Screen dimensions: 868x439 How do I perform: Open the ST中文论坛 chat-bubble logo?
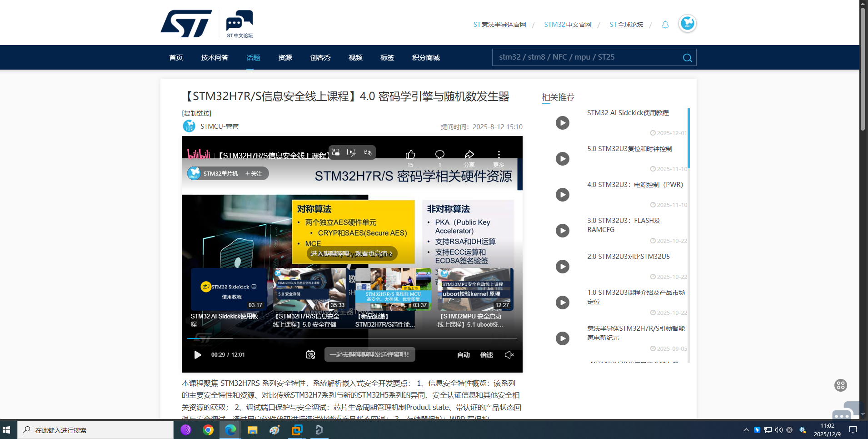pyautogui.click(x=239, y=24)
